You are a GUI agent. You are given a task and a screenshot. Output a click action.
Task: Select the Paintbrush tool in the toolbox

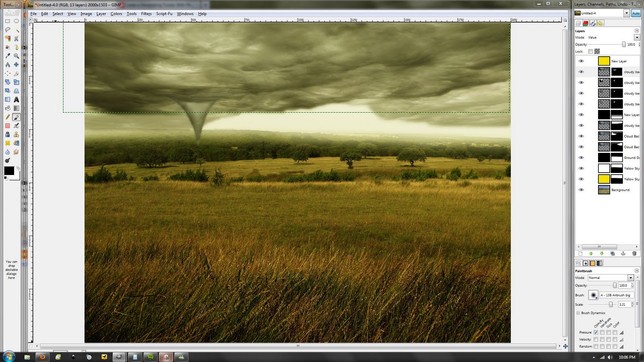point(17,116)
